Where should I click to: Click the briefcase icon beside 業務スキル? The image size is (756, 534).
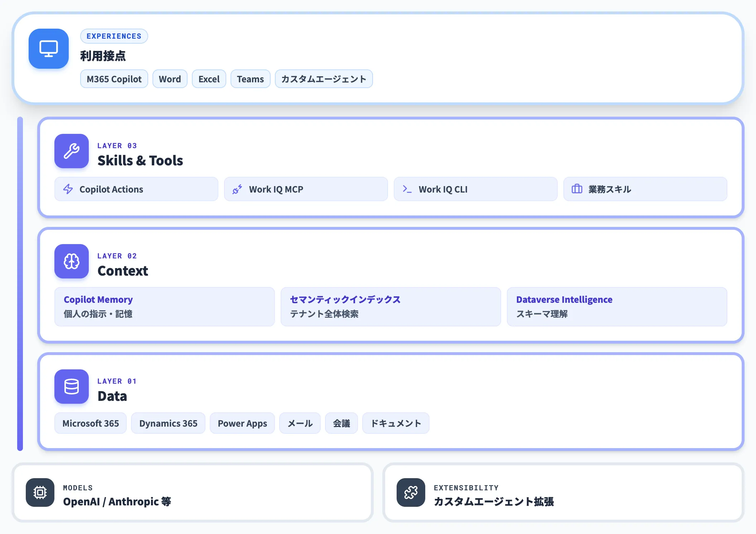(577, 189)
